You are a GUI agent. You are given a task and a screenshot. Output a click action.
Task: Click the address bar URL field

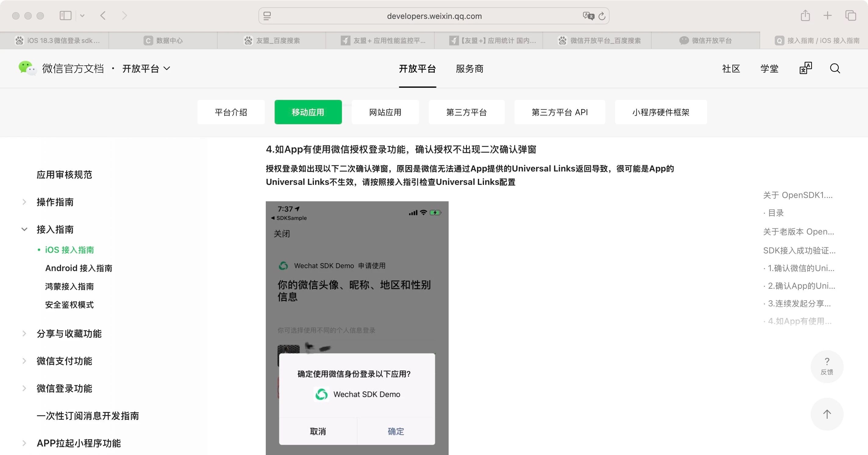click(434, 16)
